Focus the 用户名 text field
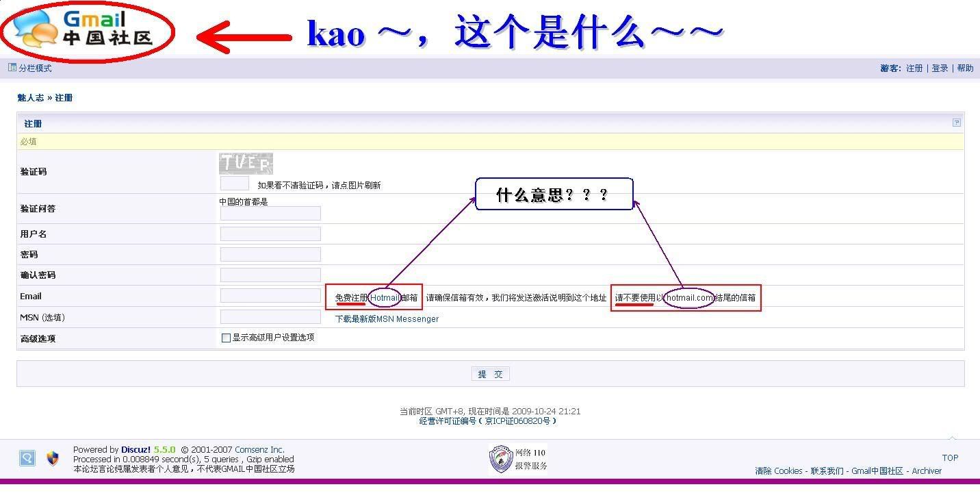980x502 pixels. click(x=270, y=234)
